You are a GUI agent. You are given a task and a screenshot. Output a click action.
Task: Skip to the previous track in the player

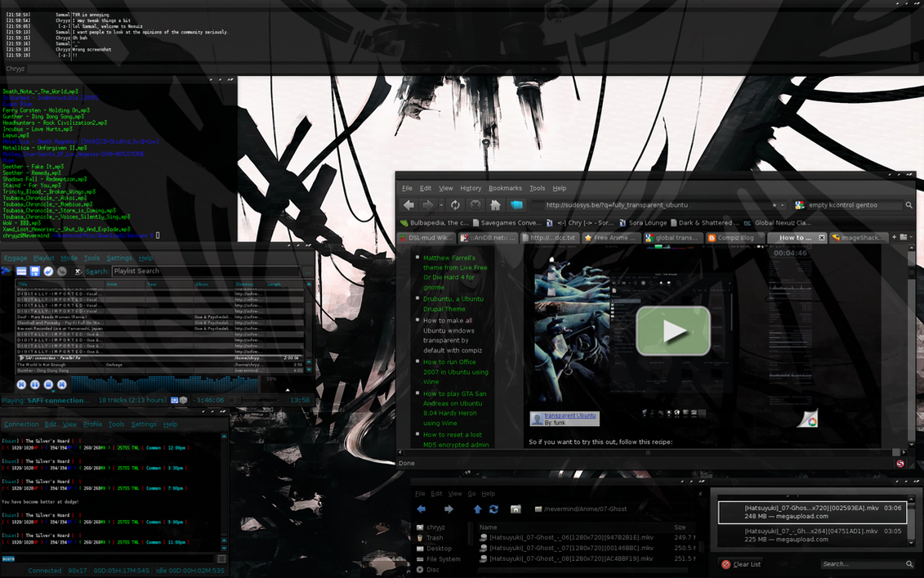point(21,384)
